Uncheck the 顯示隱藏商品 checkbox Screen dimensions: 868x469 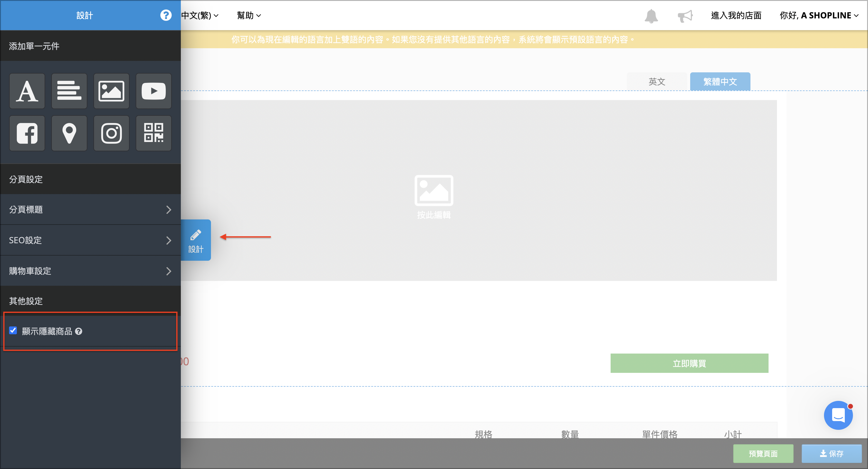13,330
